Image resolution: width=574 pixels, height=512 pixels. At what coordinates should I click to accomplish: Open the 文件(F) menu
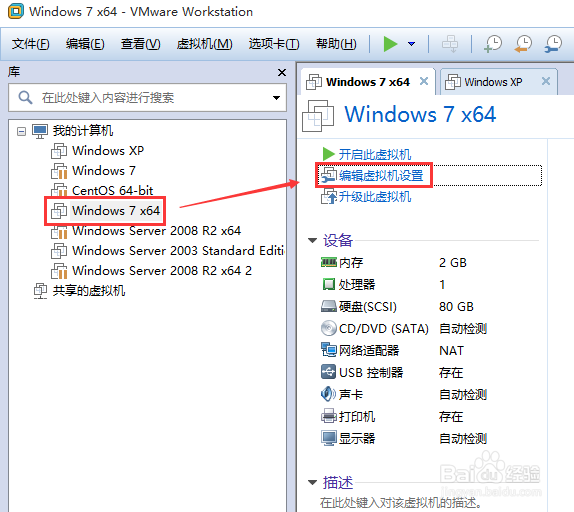[30, 44]
